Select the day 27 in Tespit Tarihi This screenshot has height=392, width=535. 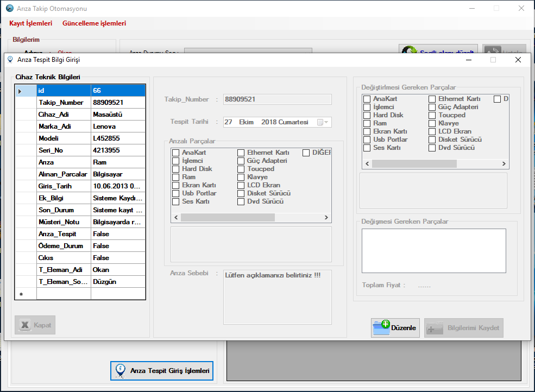pos(228,122)
